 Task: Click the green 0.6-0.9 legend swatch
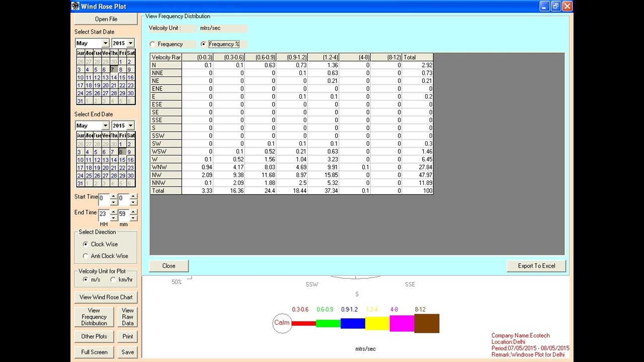[328, 323]
